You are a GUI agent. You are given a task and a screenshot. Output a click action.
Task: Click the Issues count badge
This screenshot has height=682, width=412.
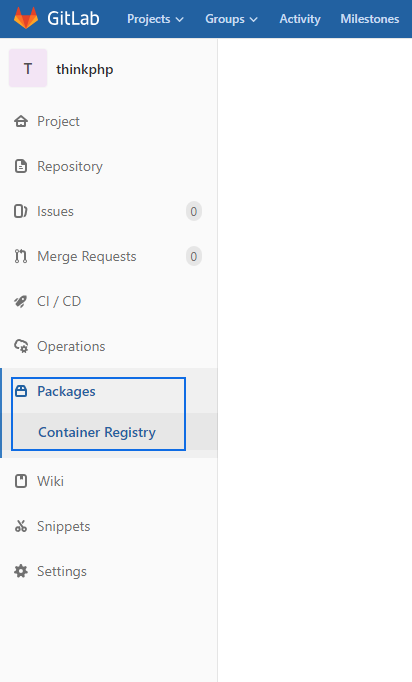[194, 211]
